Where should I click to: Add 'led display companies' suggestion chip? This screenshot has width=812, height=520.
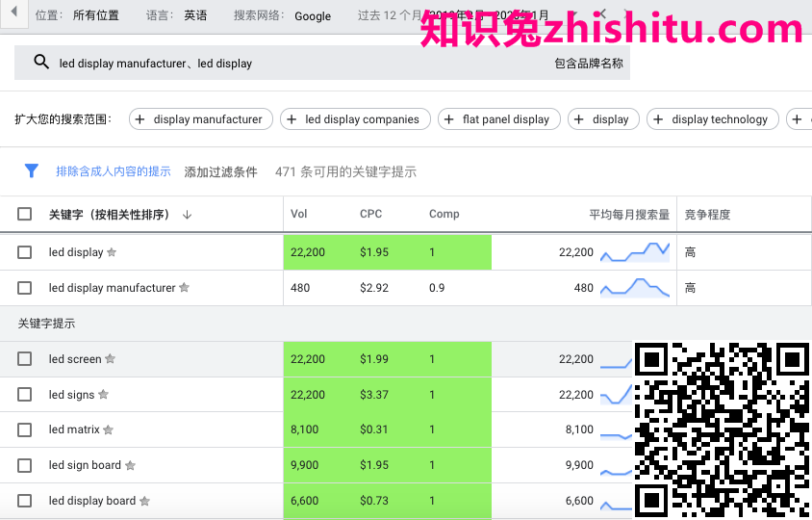coord(355,119)
